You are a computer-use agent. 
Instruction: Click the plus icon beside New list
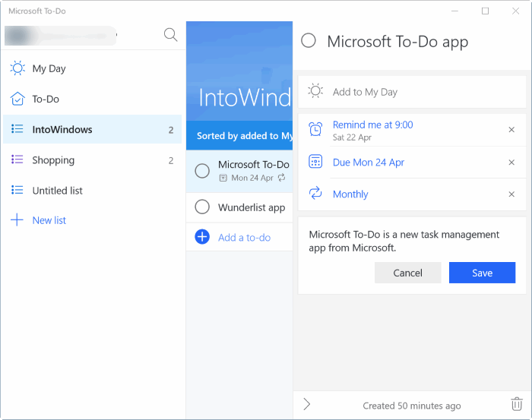[17, 220]
